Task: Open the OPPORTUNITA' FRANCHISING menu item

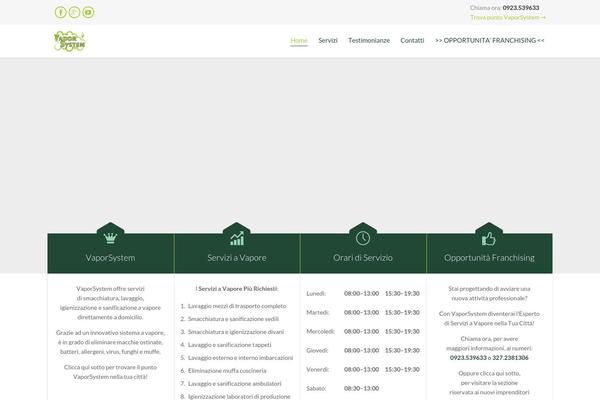Action: click(x=490, y=40)
